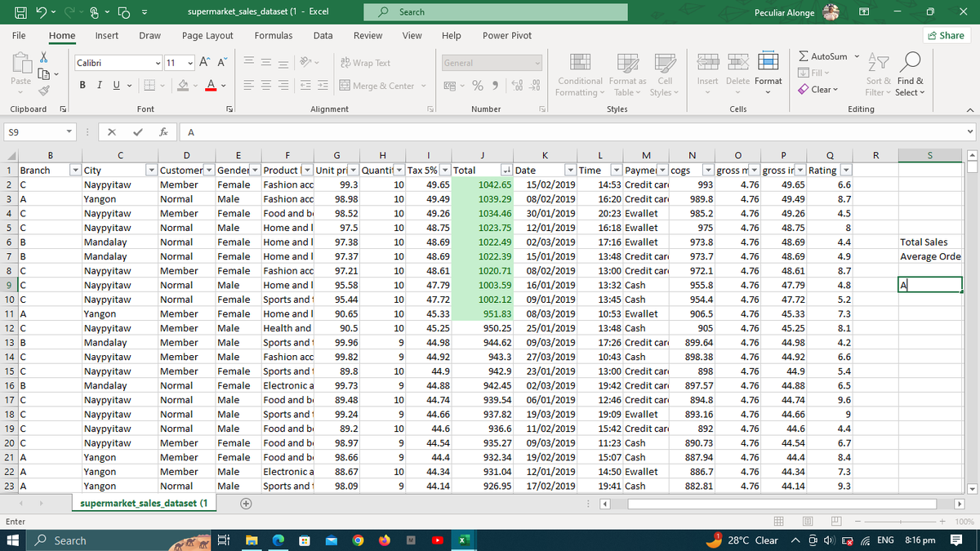
Task: Collapse the ribbon with the chevron
Action: tap(970, 109)
